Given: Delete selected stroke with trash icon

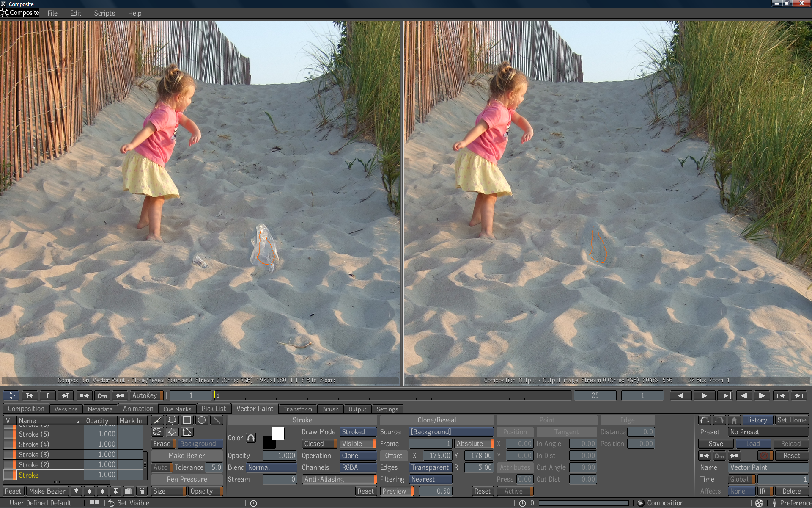Looking at the screenshot, I should tap(142, 491).
